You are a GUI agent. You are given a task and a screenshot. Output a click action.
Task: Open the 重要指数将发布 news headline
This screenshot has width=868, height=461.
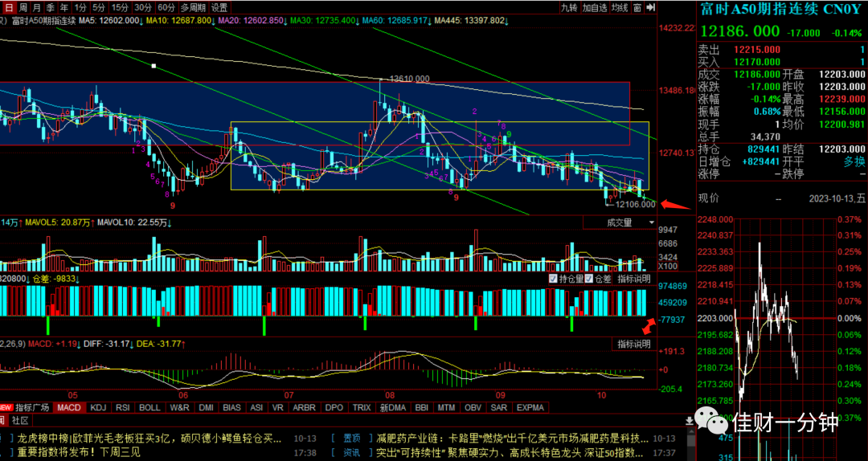pyautogui.click(x=78, y=451)
